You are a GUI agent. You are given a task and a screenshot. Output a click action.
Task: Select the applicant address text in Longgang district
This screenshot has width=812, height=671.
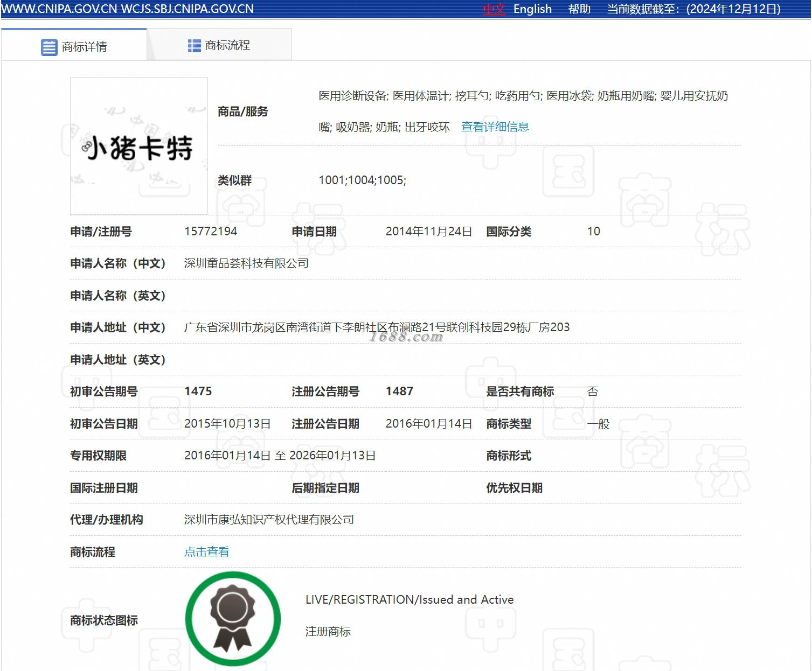coord(377,327)
